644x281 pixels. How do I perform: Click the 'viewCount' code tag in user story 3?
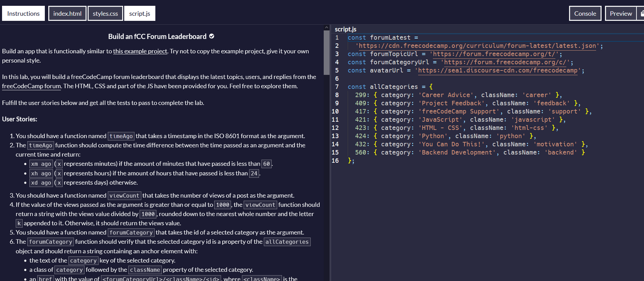[125, 196]
